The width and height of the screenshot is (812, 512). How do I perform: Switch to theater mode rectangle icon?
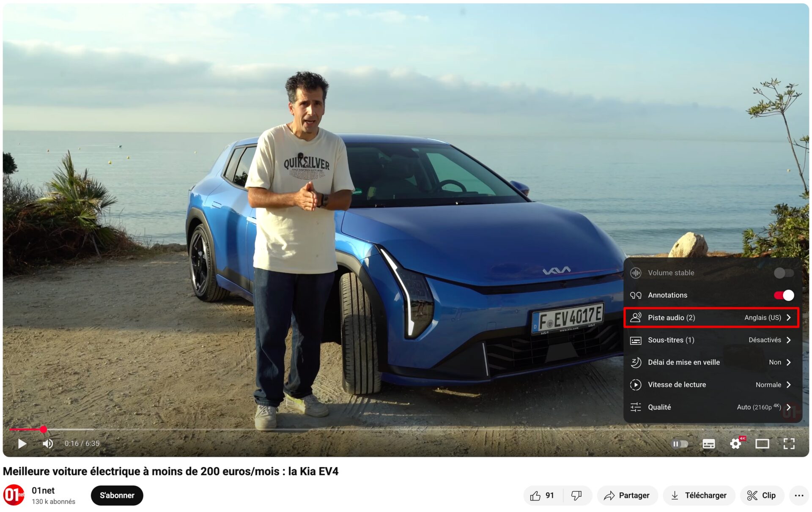point(762,444)
